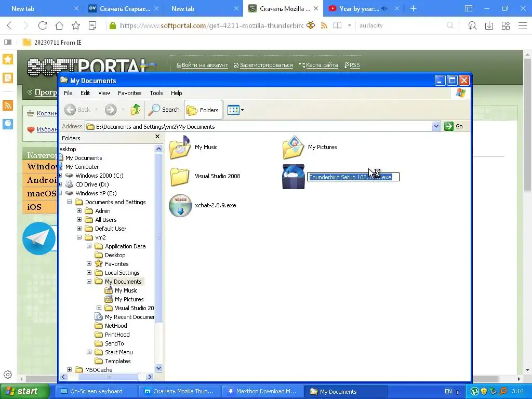The height and width of the screenshot is (399, 532).
Task: Click Search in Explorer toolbar
Action: pyautogui.click(x=164, y=110)
